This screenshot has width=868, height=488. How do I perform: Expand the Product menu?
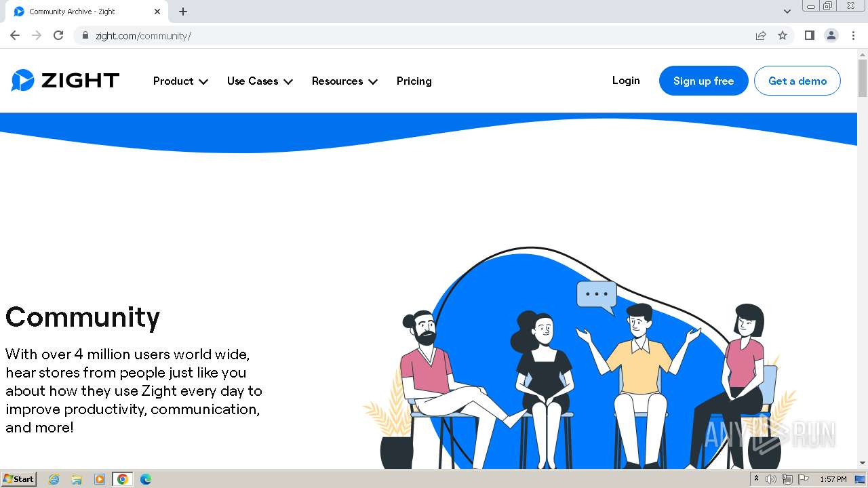pyautogui.click(x=180, y=81)
